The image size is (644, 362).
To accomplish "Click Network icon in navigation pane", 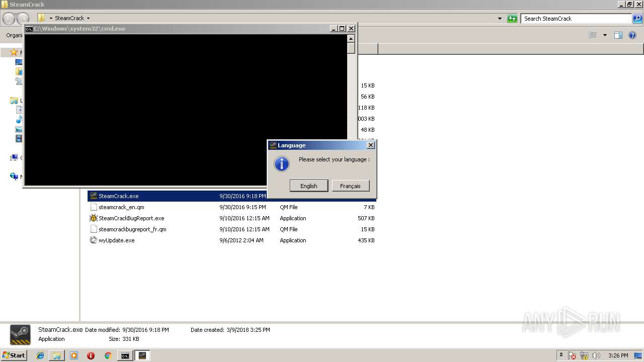I will 14,176.
